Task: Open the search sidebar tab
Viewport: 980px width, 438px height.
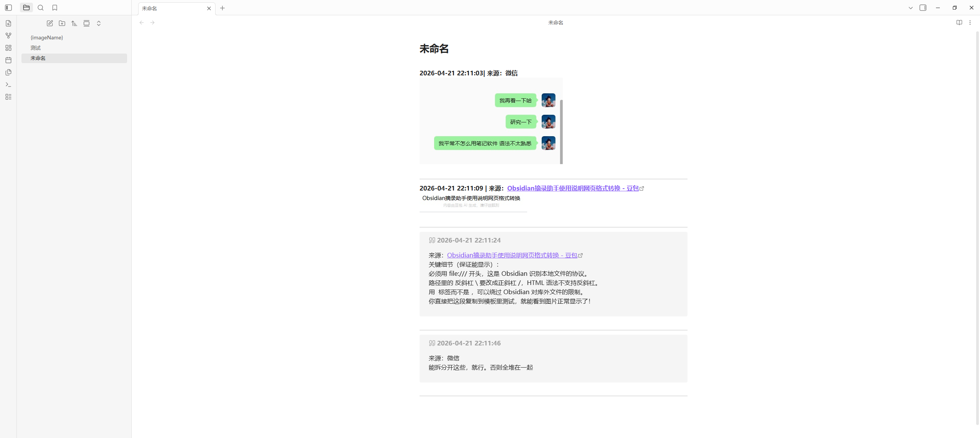Action: coord(41,8)
